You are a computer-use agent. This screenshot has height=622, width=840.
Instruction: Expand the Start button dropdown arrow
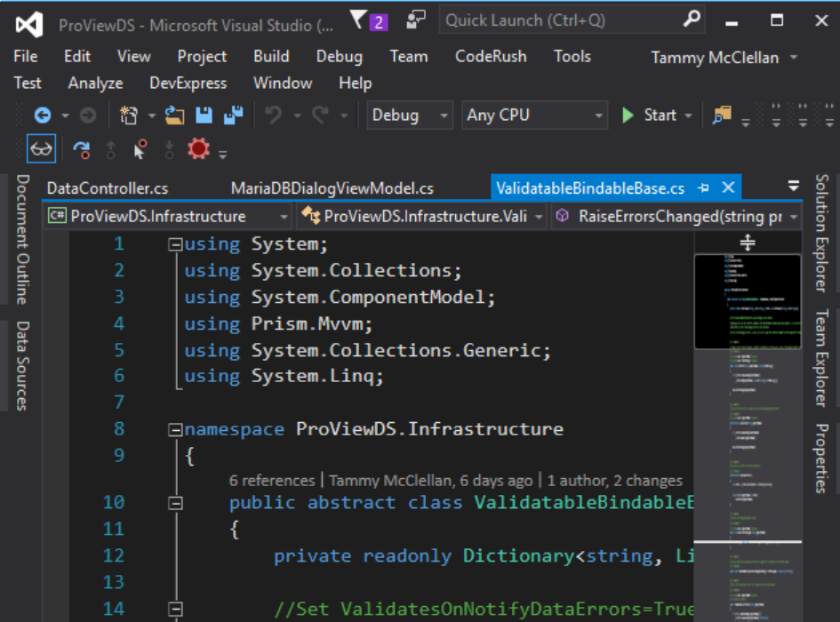click(x=689, y=116)
